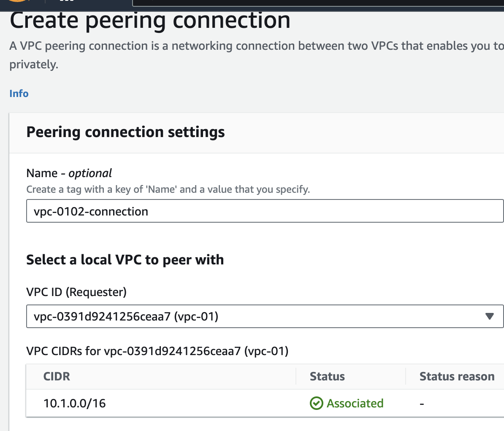
Task: Click the Associated status text
Action: [355, 404]
